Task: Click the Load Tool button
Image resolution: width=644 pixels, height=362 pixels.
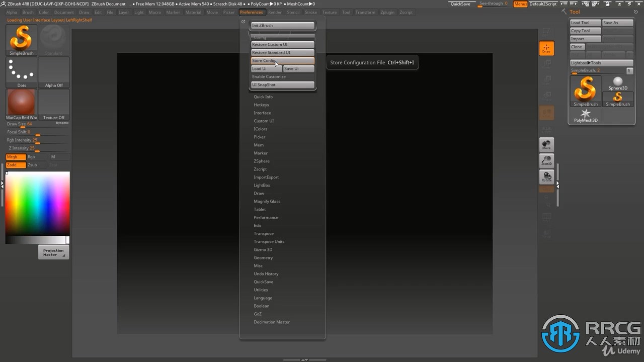Action: (x=586, y=23)
